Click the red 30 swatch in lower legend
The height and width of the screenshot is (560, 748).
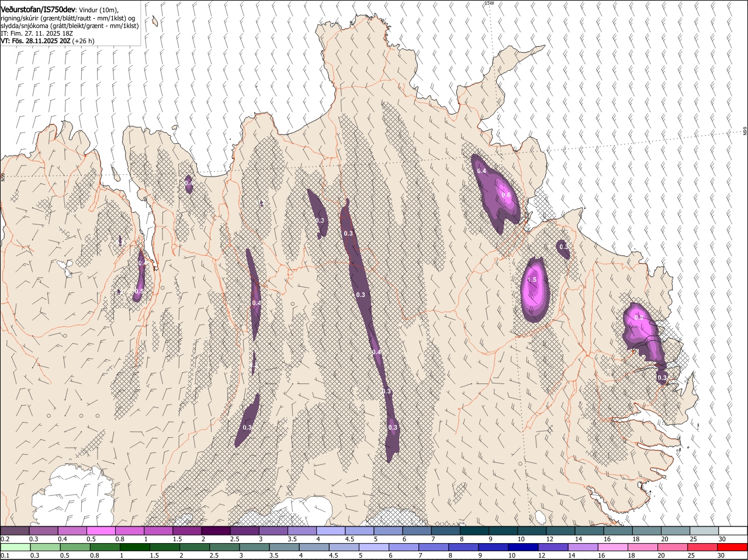coord(732,547)
